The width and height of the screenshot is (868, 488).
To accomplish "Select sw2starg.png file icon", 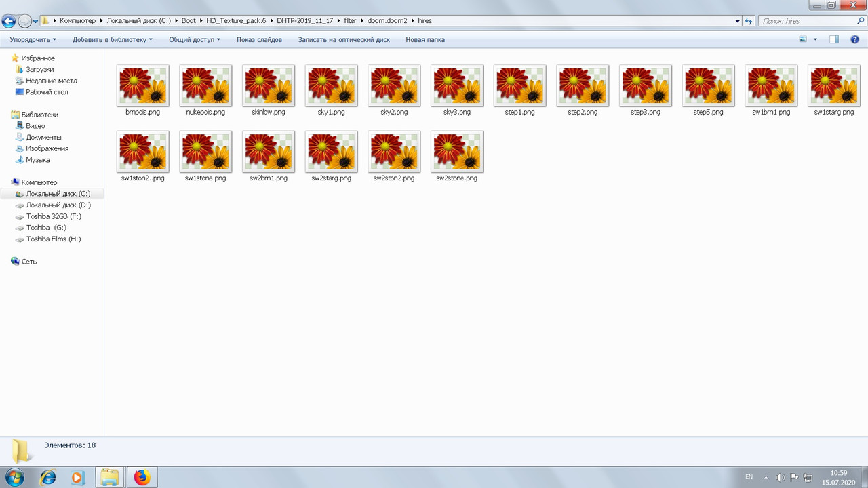I will point(332,152).
